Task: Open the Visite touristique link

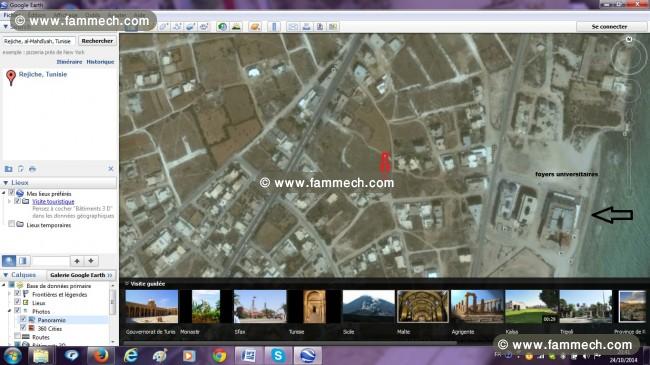Action: tap(53, 201)
